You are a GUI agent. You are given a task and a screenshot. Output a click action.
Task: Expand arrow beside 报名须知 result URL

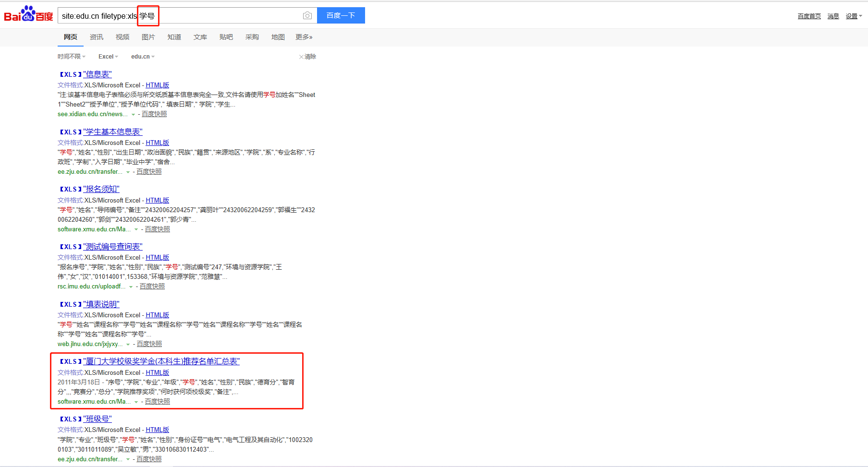click(136, 230)
